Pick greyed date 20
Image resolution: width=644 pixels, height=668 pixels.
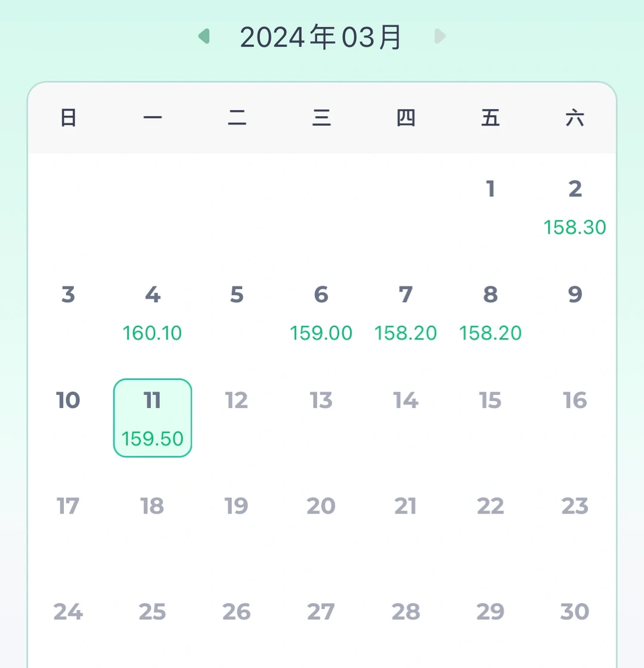pyautogui.click(x=321, y=506)
